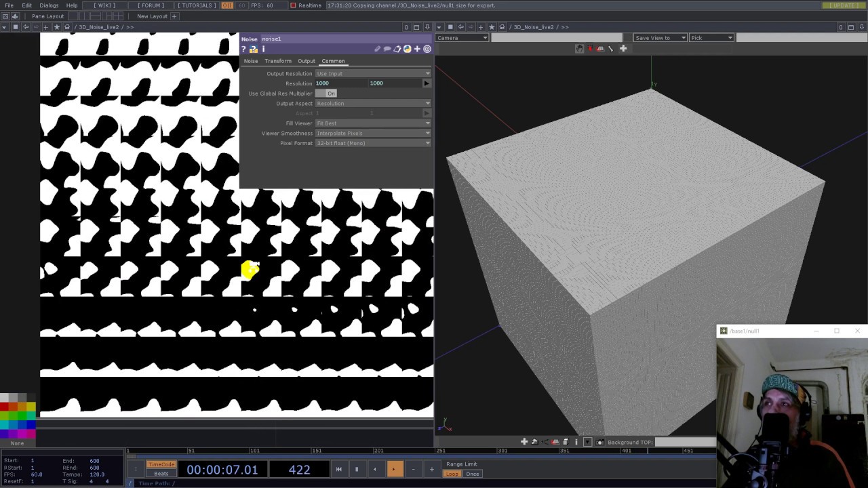Open the Camera dropdown in viewer
Image resolution: width=868 pixels, height=488 pixels.
(x=462, y=38)
